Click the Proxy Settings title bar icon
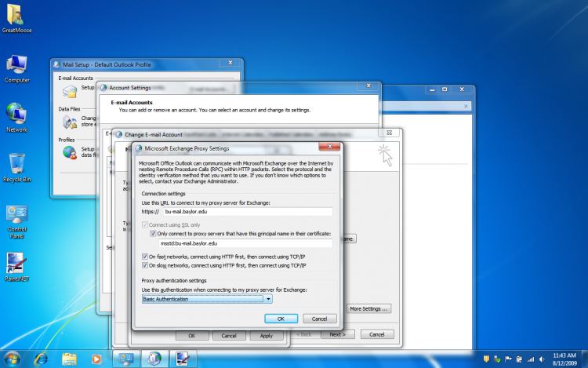This screenshot has width=588, height=368. click(139, 148)
